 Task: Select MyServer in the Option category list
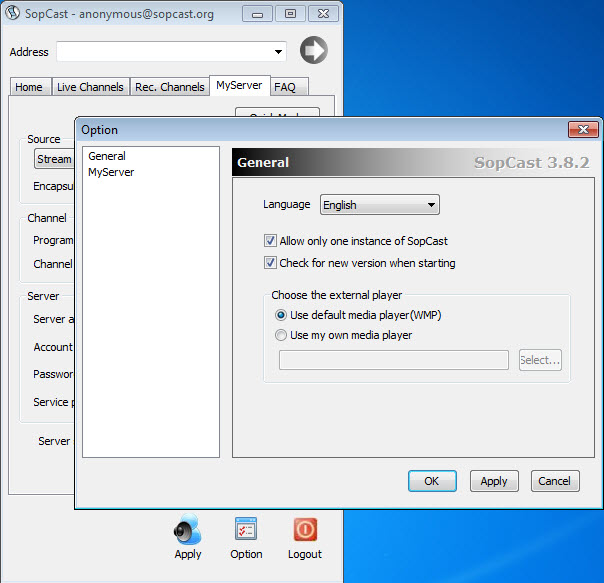coord(111,172)
